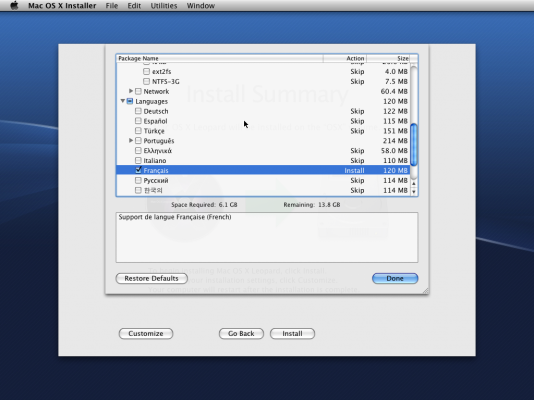Screen dimensions: 534x400
Task: Toggle the Languages group mixed-state checkbox
Action: pyautogui.click(x=130, y=101)
